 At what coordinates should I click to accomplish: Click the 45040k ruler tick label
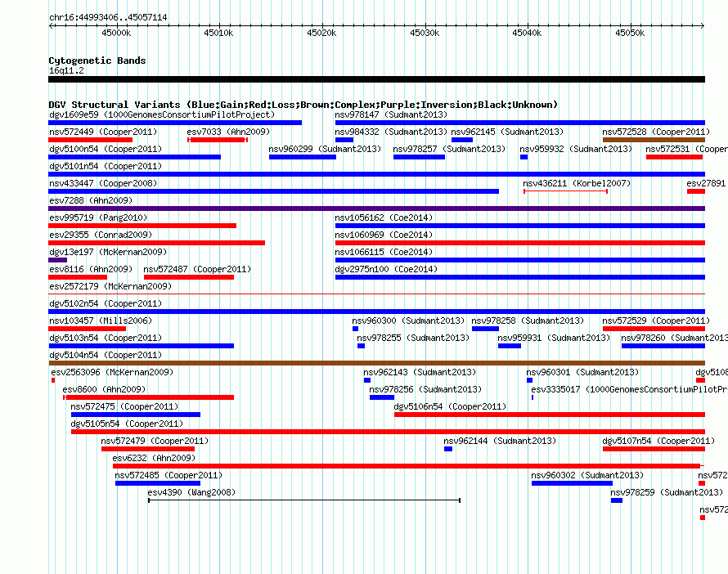coord(527,33)
